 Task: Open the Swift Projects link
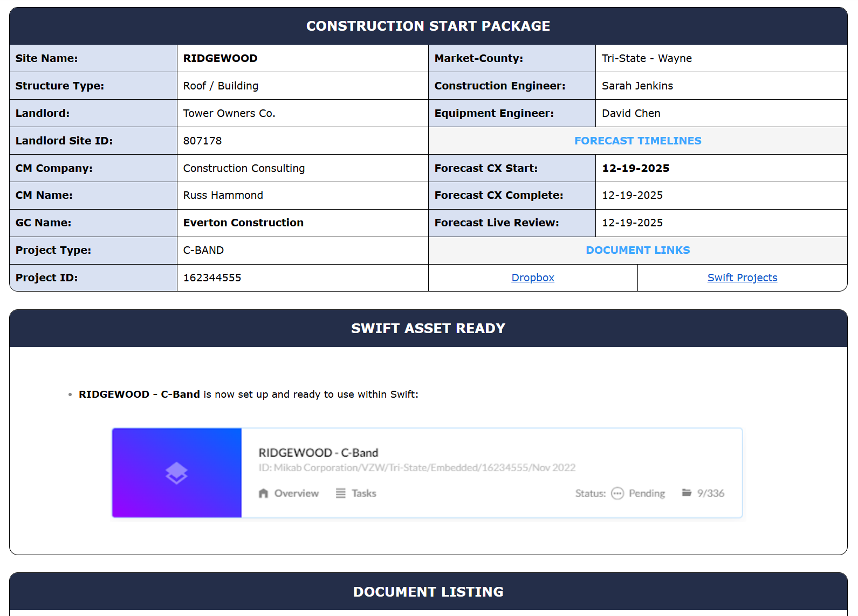pos(742,278)
